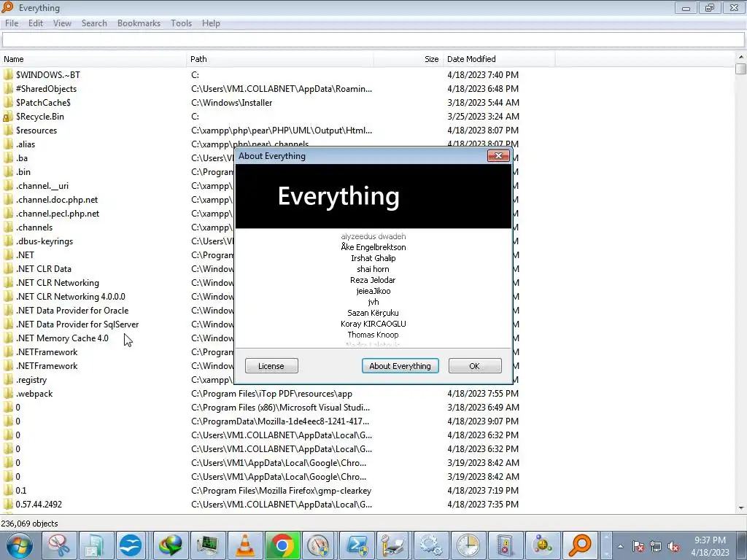Select the .NET CLR Networking 4.0.0.0 row
747x560 pixels.
(71, 296)
